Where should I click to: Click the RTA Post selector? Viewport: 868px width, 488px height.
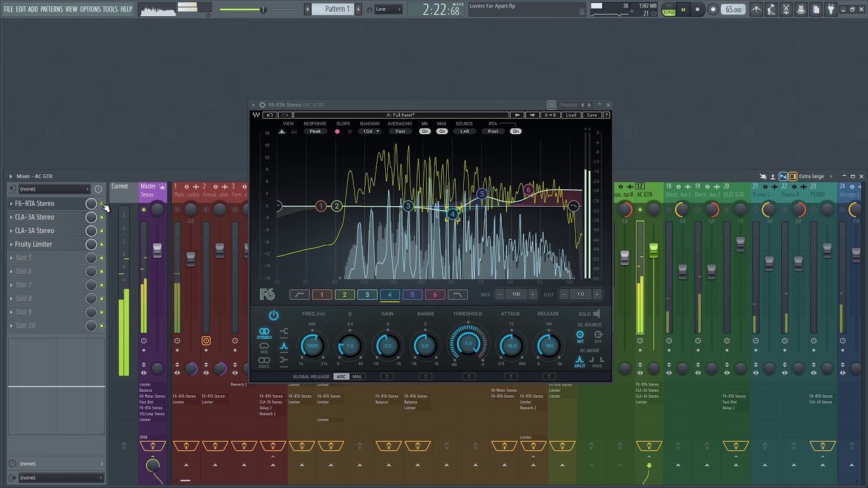(x=493, y=131)
